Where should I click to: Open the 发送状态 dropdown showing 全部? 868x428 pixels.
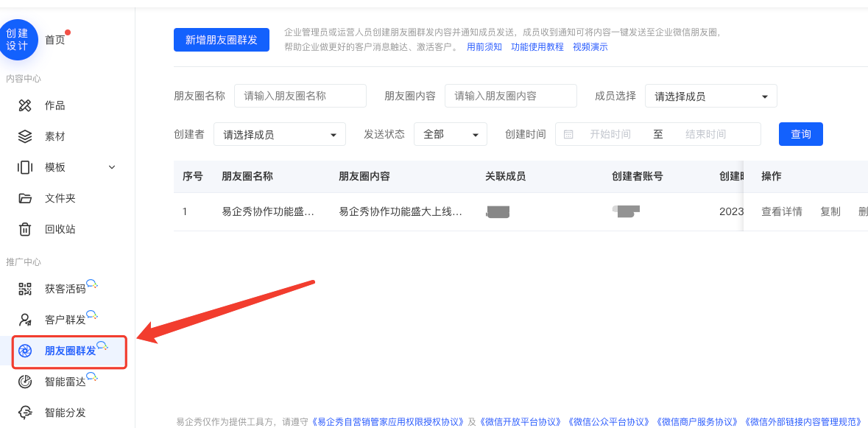pos(450,135)
